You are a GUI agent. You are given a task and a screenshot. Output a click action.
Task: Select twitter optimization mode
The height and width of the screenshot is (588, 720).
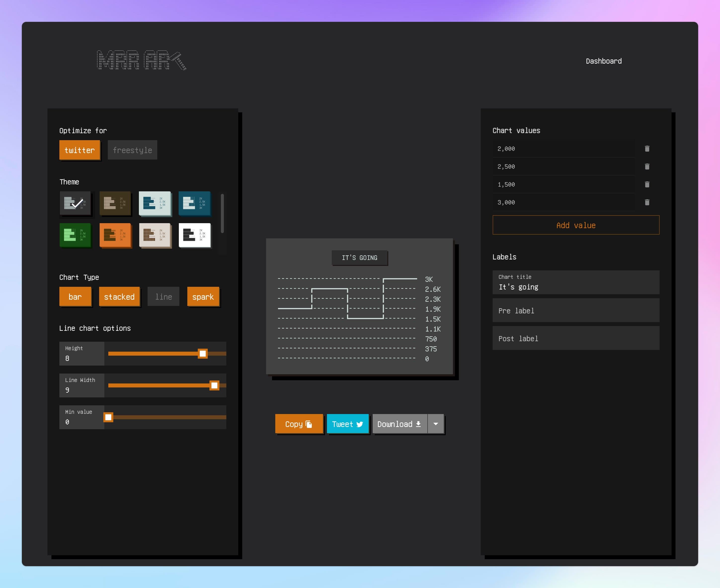pos(80,150)
